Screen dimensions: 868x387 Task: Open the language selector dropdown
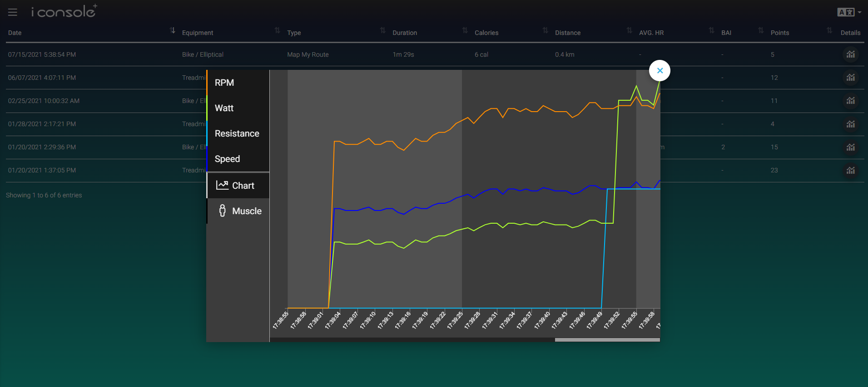849,12
